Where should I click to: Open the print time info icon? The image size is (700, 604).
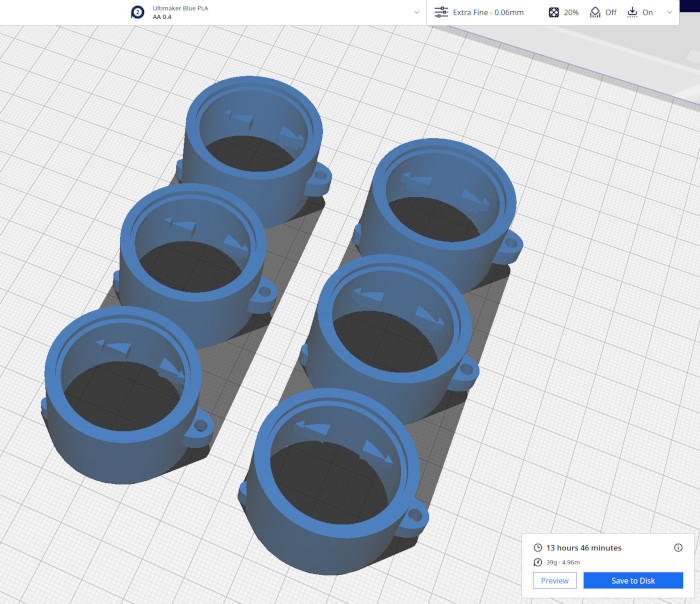pyautogui.click(x=678, y=548)
